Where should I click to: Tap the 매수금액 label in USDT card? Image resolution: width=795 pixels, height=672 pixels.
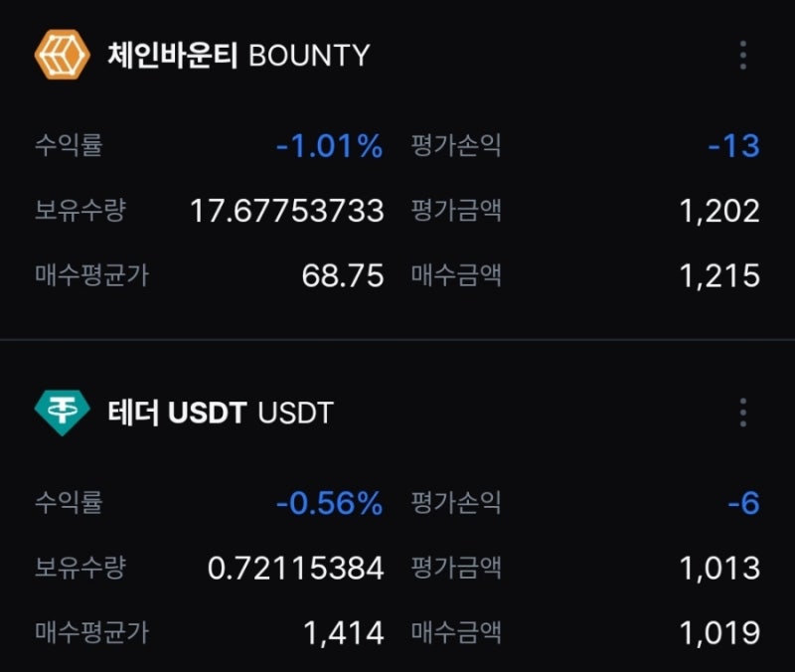tap(456, 631)
